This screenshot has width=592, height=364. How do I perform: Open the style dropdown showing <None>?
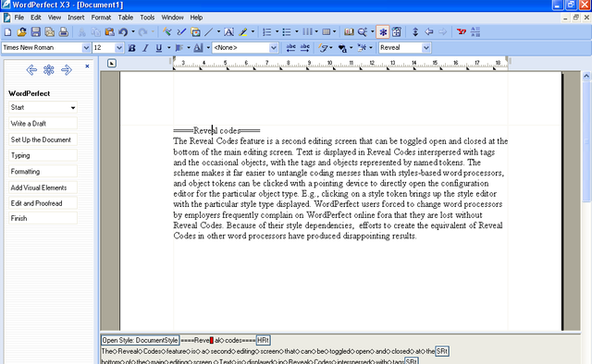click(x=274, y=48)
